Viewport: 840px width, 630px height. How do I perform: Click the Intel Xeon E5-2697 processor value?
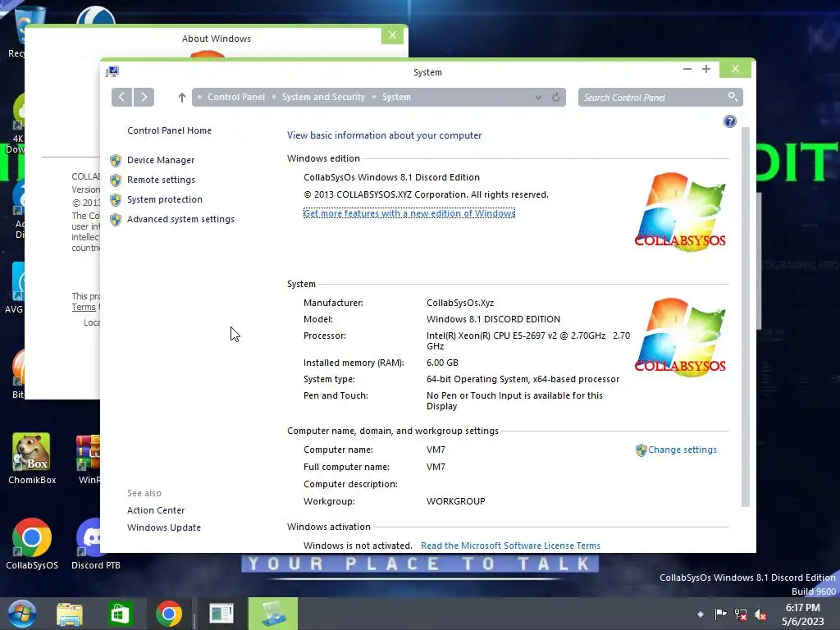(527, 340)
